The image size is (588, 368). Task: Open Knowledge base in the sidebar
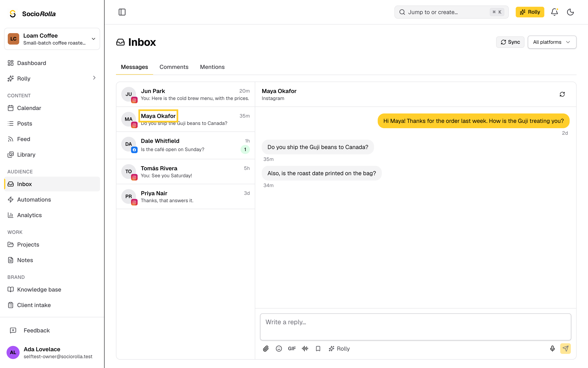click(x=52, y=290)
